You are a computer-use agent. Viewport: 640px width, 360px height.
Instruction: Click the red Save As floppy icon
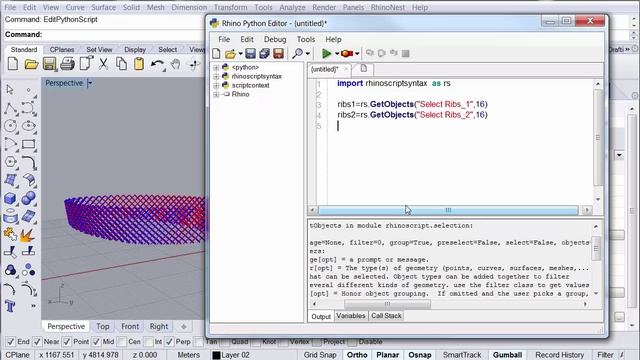pyautogui.click(x=278, y=53)
